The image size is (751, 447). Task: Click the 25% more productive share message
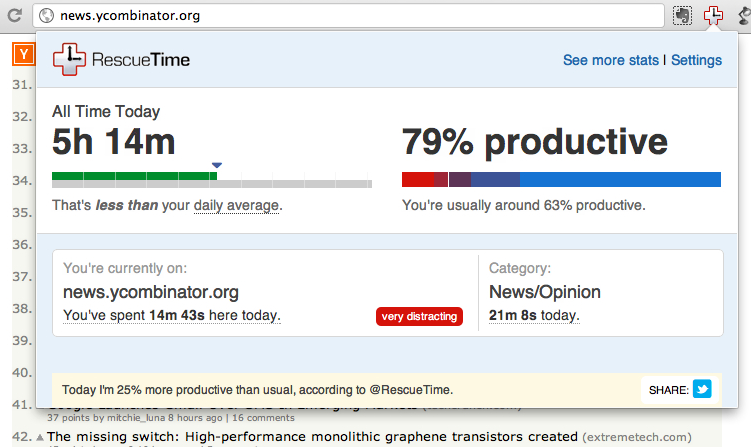click(x=257, y=390)
